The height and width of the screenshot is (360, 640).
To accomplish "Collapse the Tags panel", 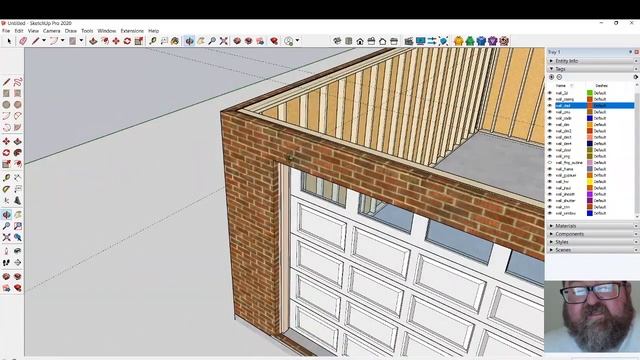I will pos(551,69).
